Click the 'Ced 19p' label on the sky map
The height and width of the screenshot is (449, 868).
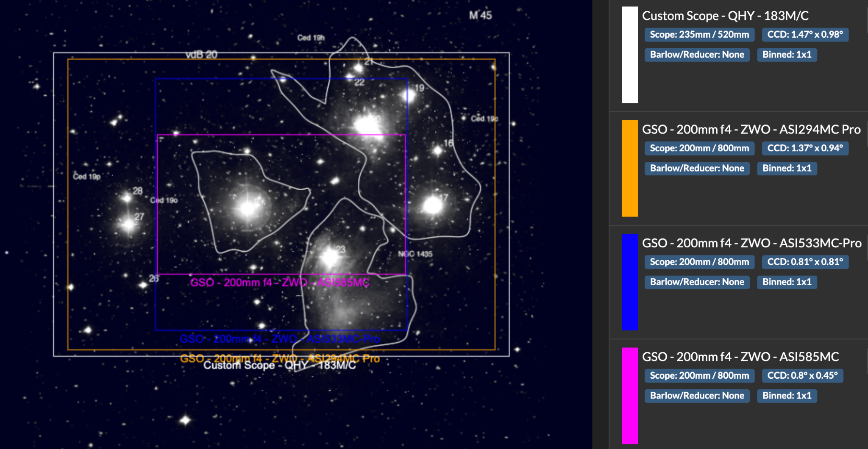pyautogui.click(x=87, y=177)
